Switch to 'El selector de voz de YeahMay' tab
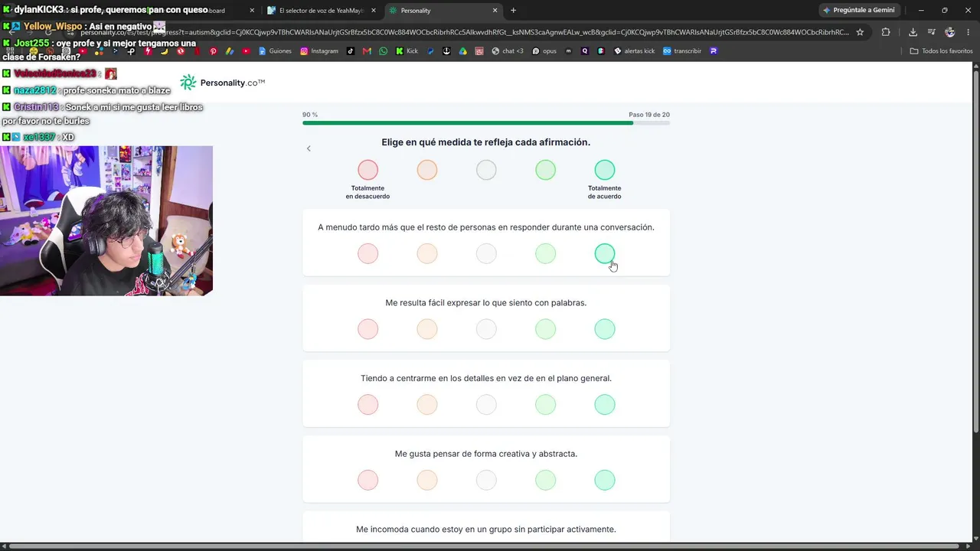This screenshot has height=551, width=980. tap(322, 11)
